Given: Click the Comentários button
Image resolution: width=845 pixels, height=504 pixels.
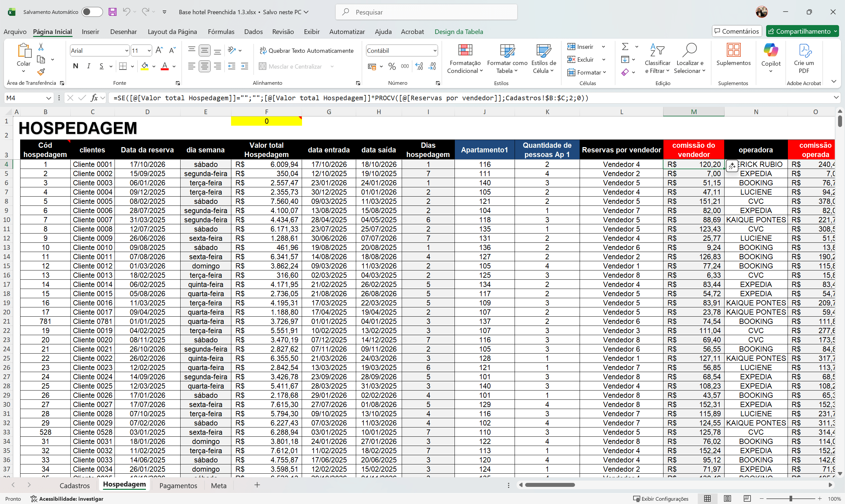Looking at the screenshot, I should pos(737,31).
